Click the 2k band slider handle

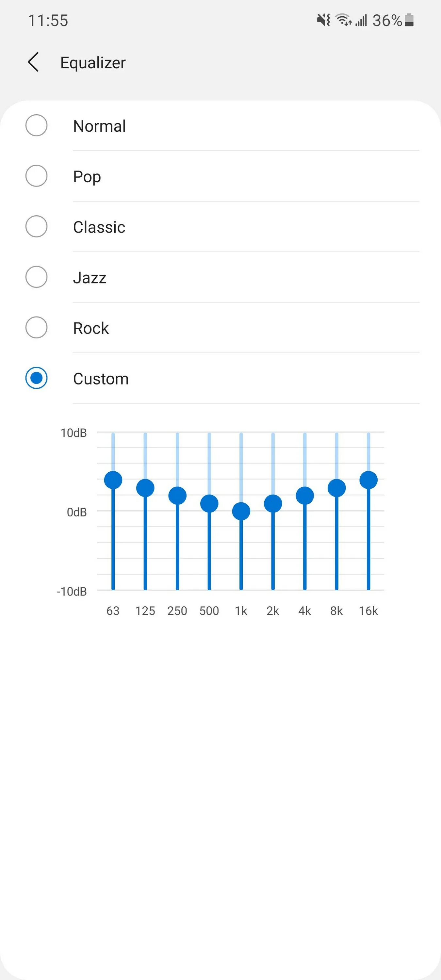(x=273, y=504)
